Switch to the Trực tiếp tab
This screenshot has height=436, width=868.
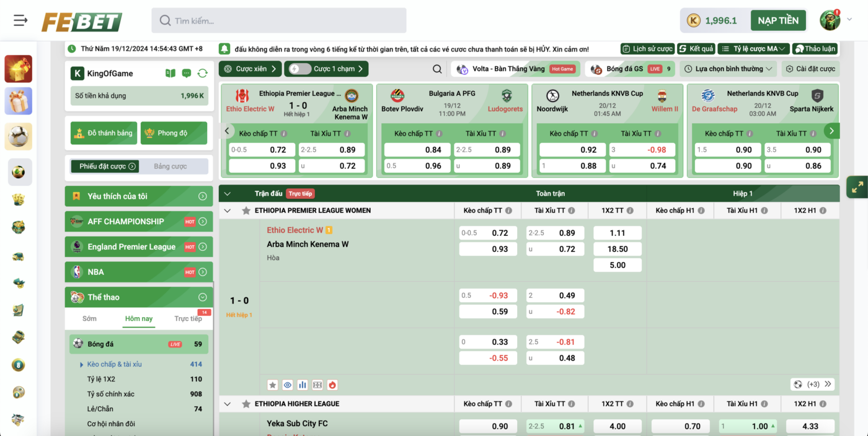click(x=188, y=319)
